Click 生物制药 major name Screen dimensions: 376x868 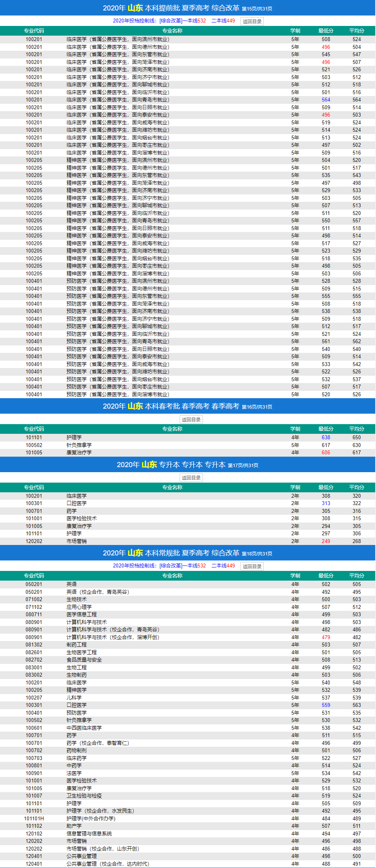click(76, 675)
